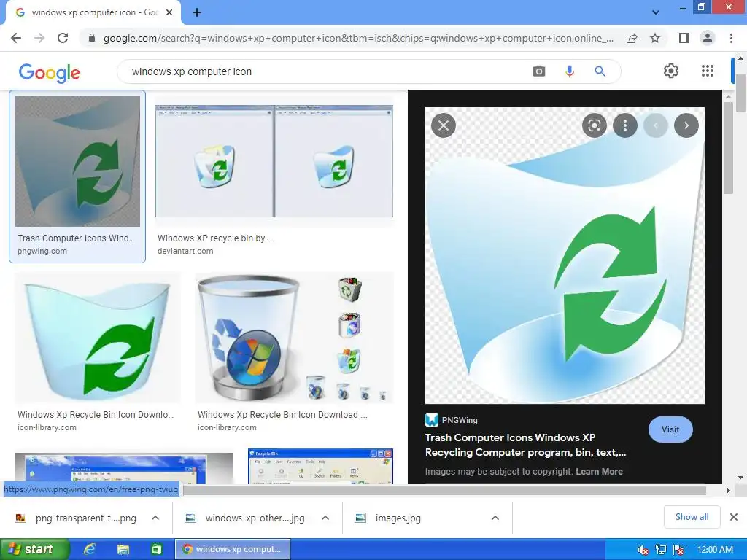Viewport: 747px width, 560px height.
Task: Open the metal trash can icon set thumbnail
Action: [x=295, y=338]
